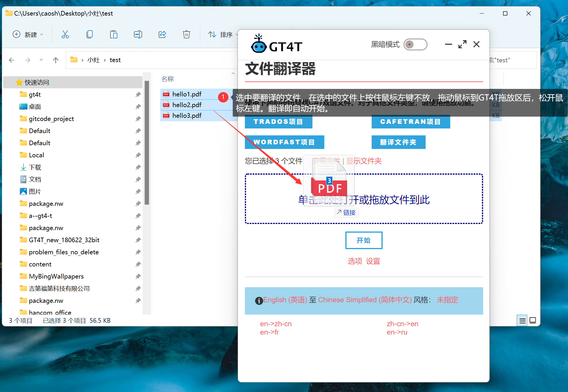This screenshot has width=568, height=392.
Task: Click the Share icon in Explorer toolbar
Action: (x=162, y=35)
